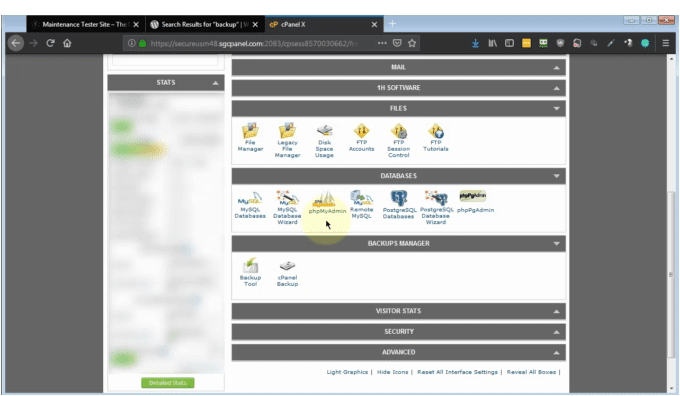Close the Search Results tab

point(255,25)
